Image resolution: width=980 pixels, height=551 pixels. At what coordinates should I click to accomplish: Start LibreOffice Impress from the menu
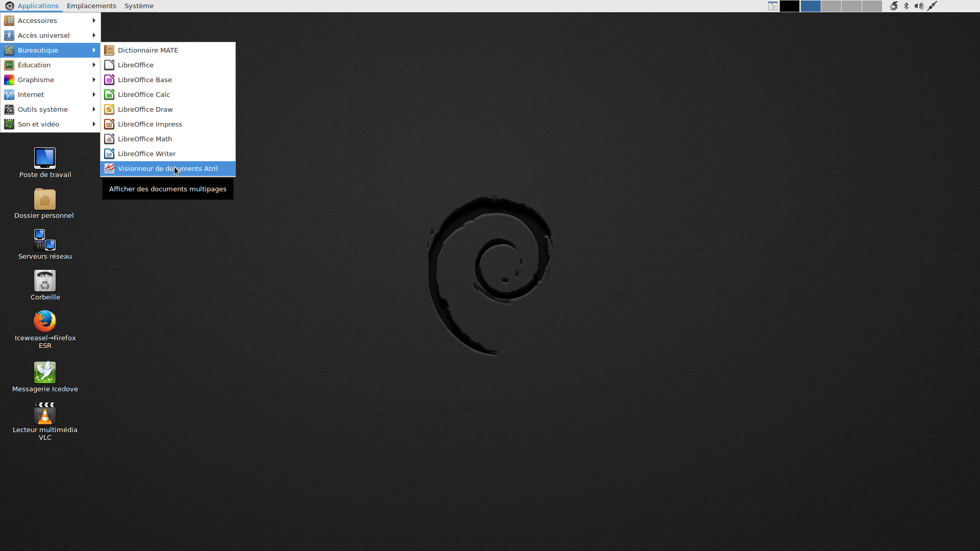click(x=150, y=124)
